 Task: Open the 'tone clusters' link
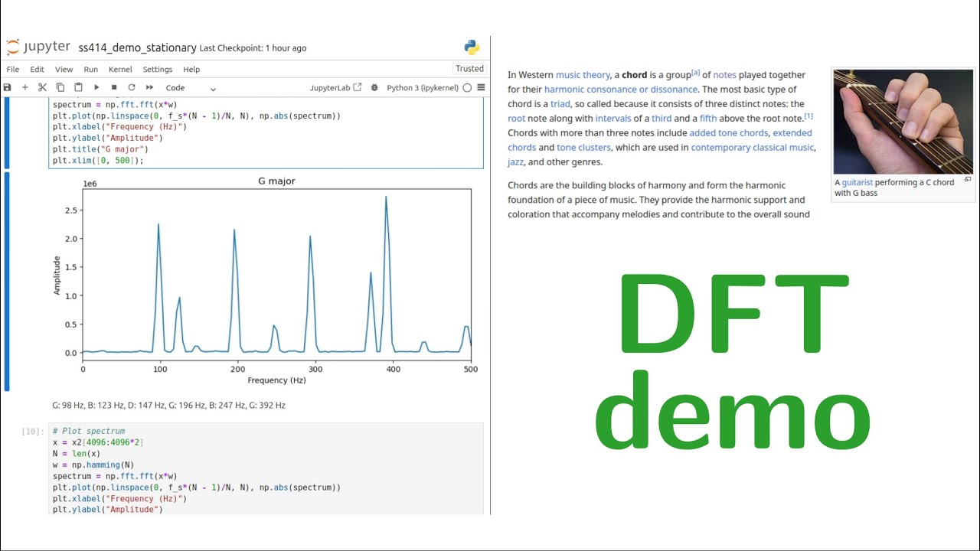pos(583,148)
